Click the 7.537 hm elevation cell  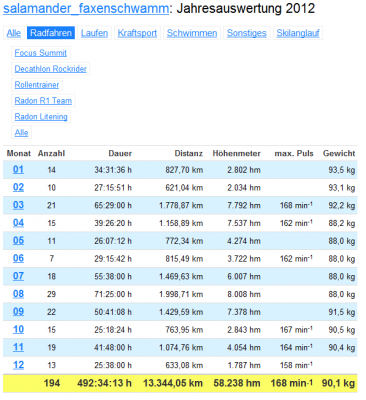pos(244,223)
